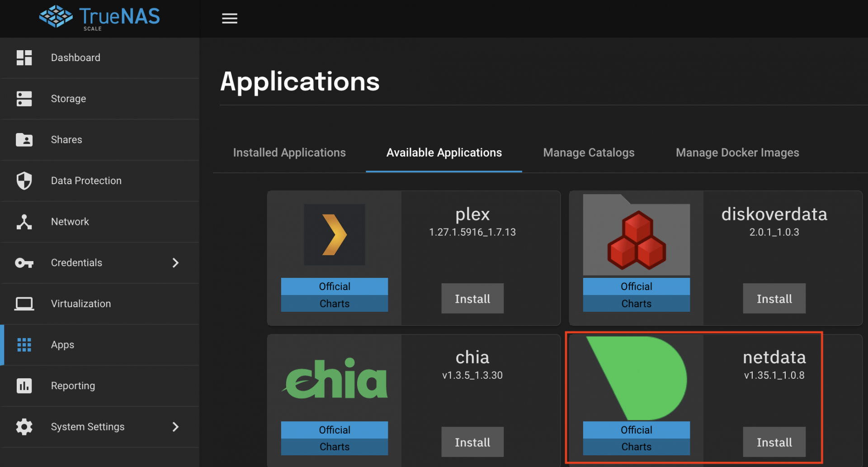Viewport: 868px width, 467px height.
Task: Click the Charts label on chia card
Action: pos(335,447)
